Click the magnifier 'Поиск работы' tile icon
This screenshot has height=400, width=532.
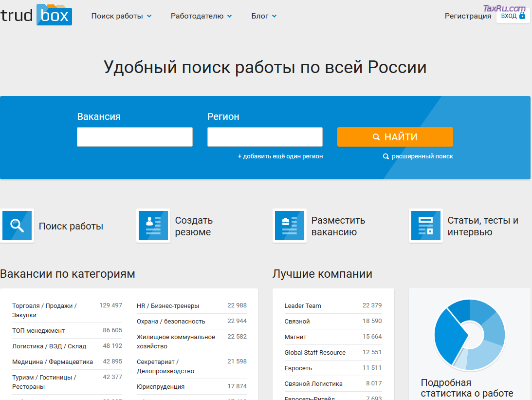[x=17, y=226]
